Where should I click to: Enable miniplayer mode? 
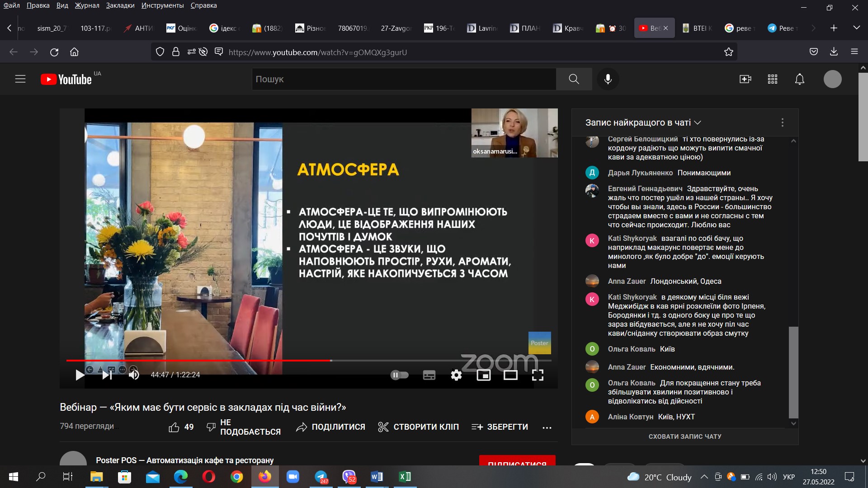pyautogui.click(x=483, y=375)
